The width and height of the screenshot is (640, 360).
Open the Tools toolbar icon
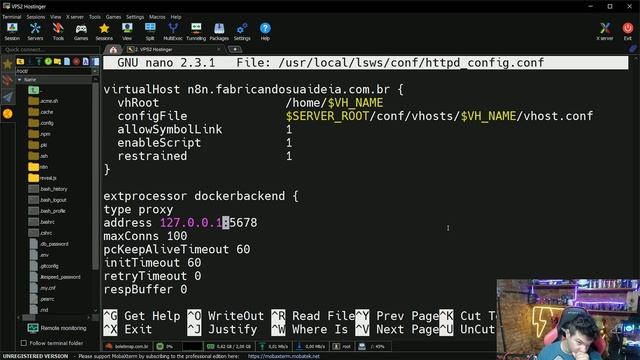point(58,31)
